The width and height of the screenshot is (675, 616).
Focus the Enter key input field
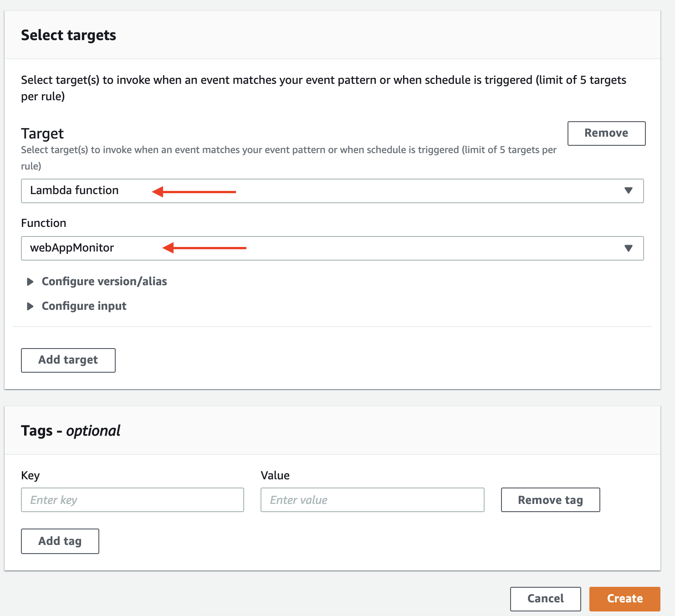point(132,500)
